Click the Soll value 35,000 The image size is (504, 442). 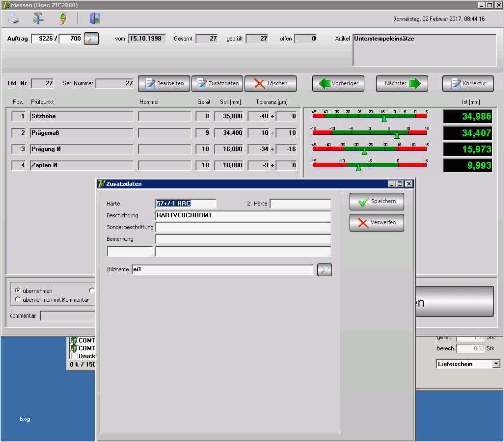(x=229, y=116)
